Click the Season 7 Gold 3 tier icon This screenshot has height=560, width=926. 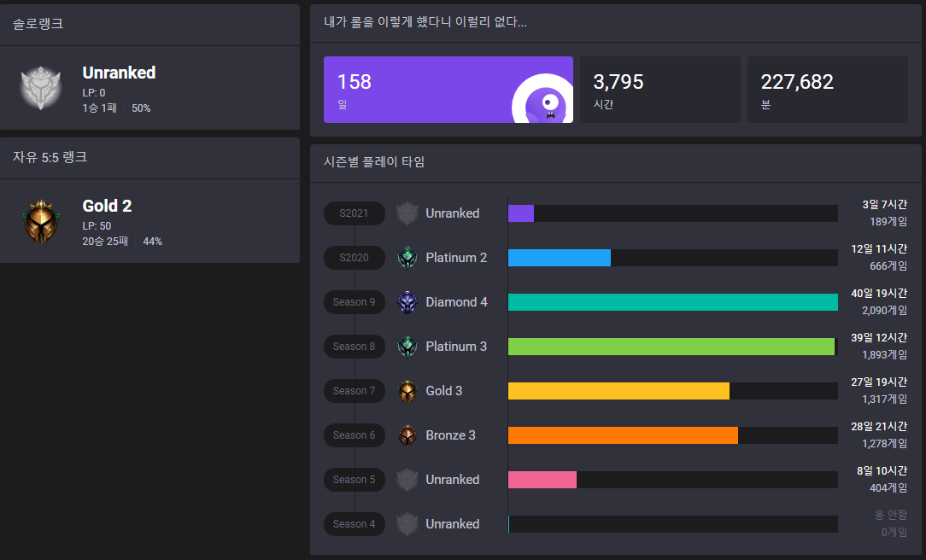click(x=407, y=391)
